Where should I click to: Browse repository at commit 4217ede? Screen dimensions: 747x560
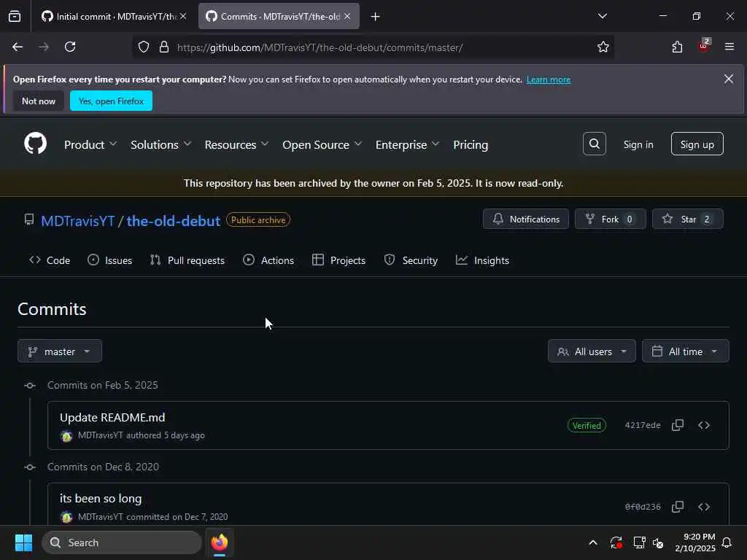(704, 425)
